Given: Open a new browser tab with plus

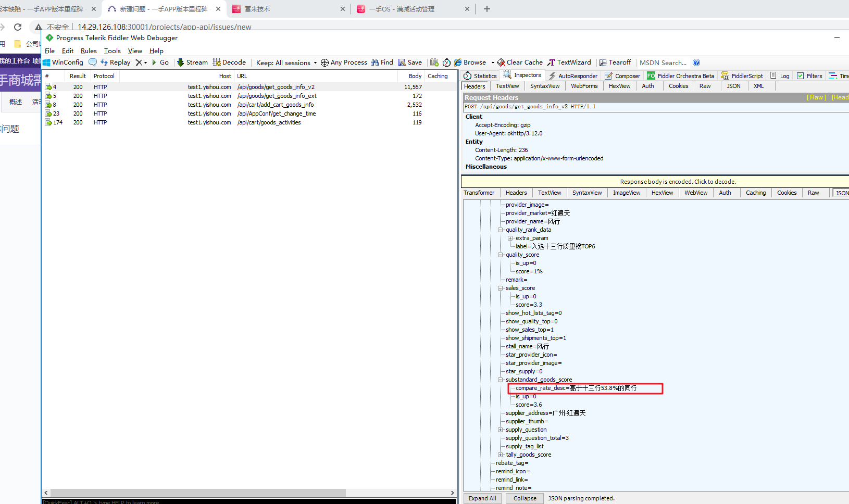Looking at the screenshot, I should 487,9.
